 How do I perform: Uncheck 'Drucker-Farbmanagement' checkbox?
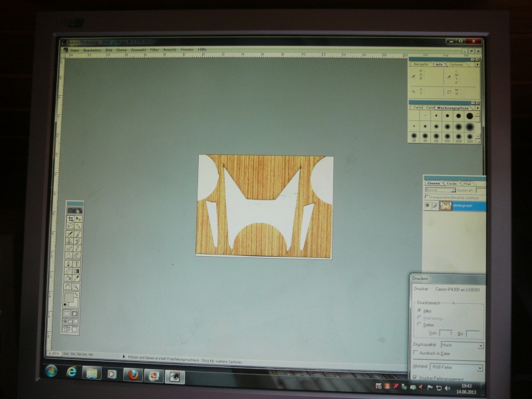[x=415, y=377]
